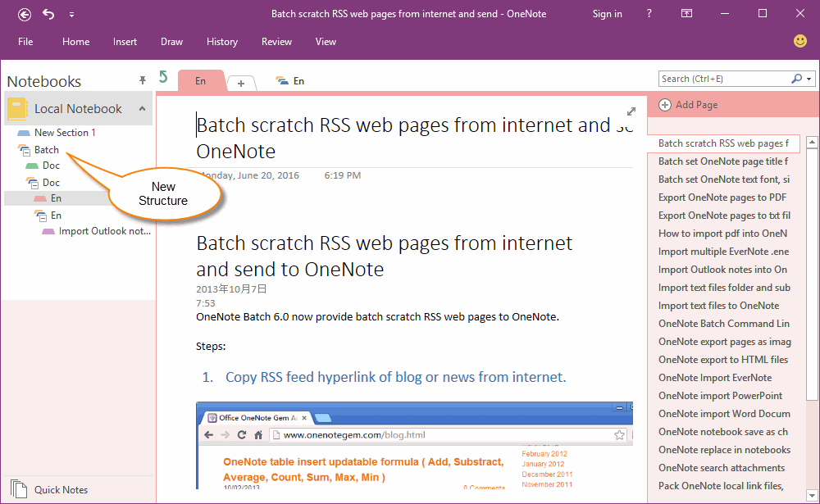Select page Batch set OneNote page title

pos(723,161)
